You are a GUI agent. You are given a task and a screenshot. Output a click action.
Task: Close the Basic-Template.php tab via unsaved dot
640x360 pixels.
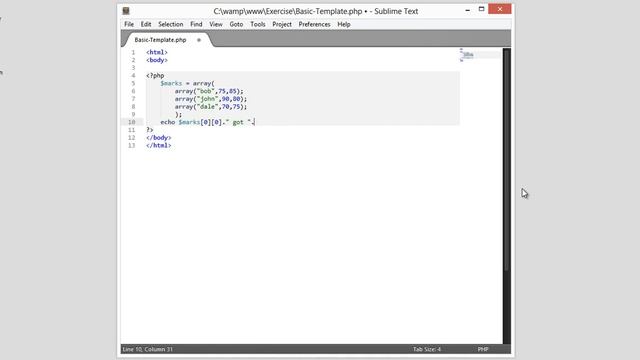(x=199, y=40)
